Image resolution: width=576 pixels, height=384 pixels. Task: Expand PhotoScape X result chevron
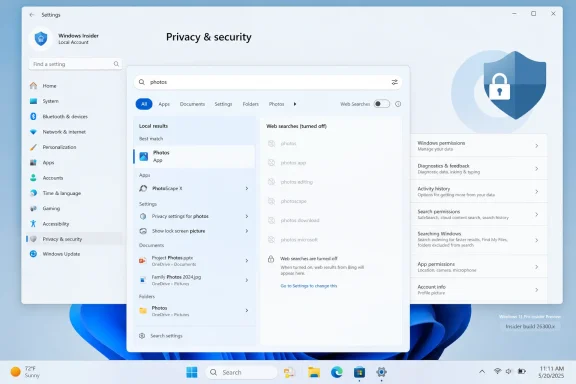(247, 189)
